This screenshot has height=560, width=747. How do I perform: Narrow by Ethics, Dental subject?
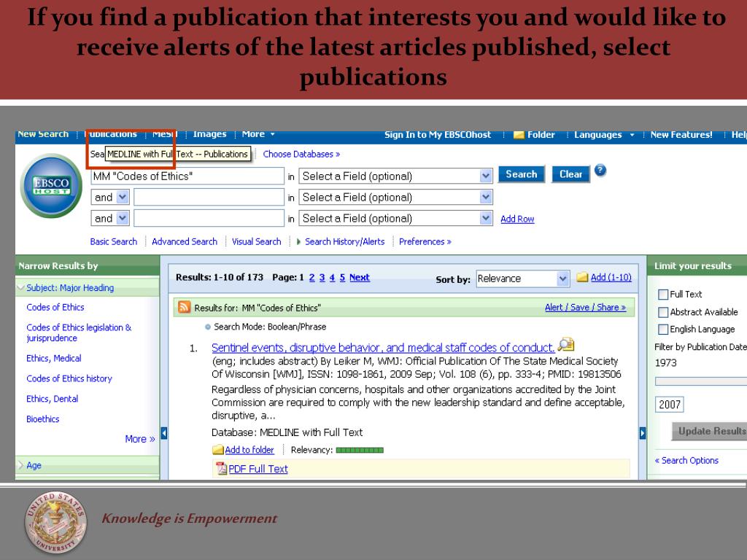pyautogui.click(x=53, y=399)
